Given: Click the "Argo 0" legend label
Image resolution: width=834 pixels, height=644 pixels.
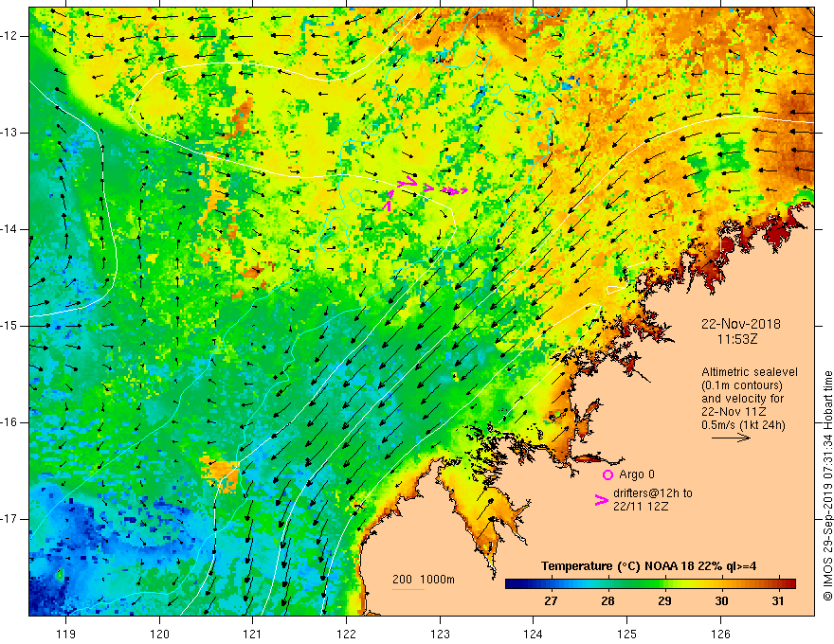Looking at the screenshot, I should 637,474.
